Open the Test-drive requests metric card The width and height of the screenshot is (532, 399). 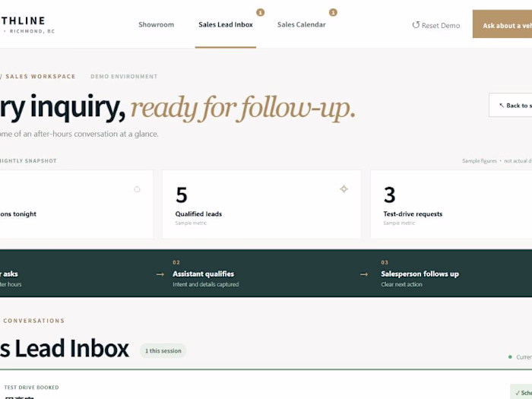pos(451,204)
